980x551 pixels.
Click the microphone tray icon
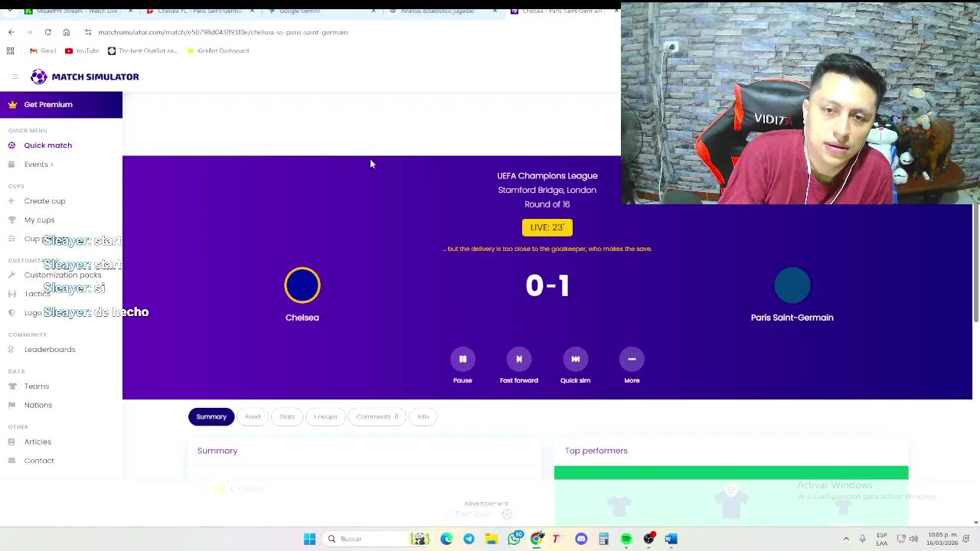pyautogui.click(x=862, y=539)
